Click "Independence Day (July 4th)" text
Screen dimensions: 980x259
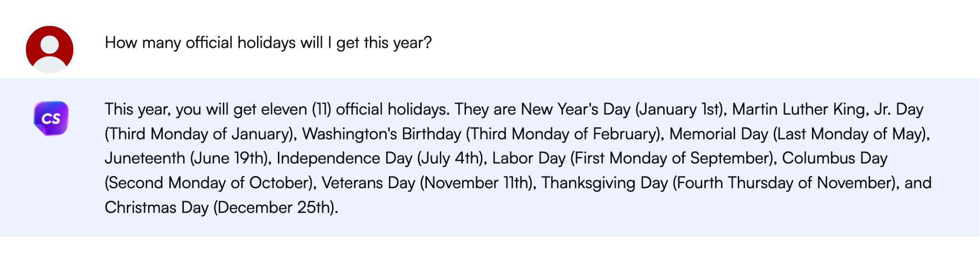379,159
